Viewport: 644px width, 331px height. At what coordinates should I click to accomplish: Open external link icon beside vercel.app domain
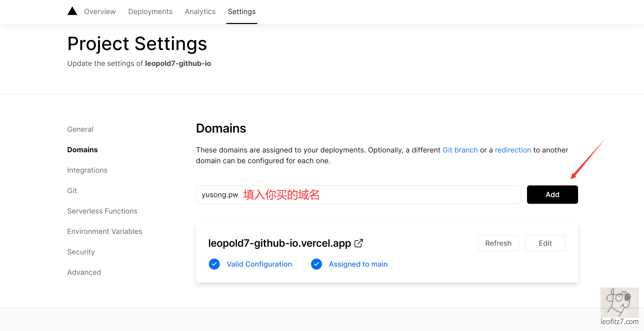click(x=359, y=243)
